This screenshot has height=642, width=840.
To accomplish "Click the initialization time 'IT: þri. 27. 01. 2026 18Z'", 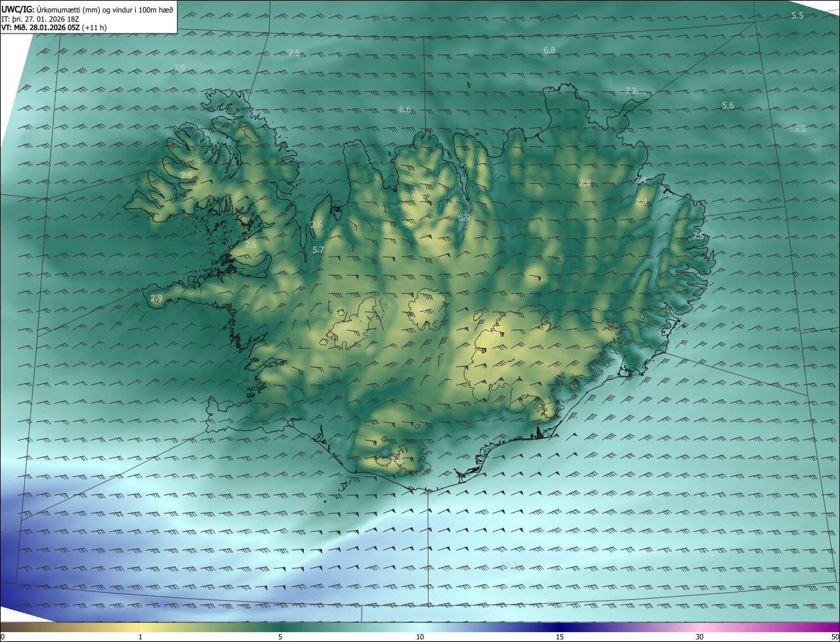I will click(x=40, y=19).
